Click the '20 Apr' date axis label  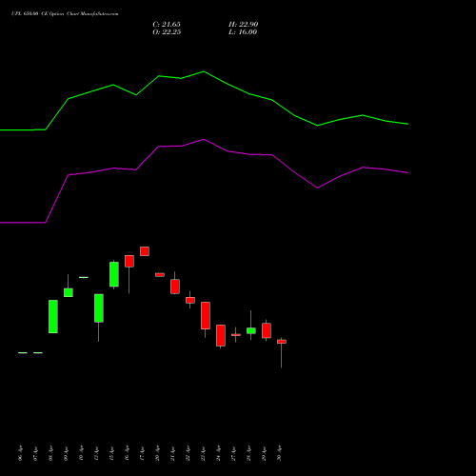tap(157, 453)
